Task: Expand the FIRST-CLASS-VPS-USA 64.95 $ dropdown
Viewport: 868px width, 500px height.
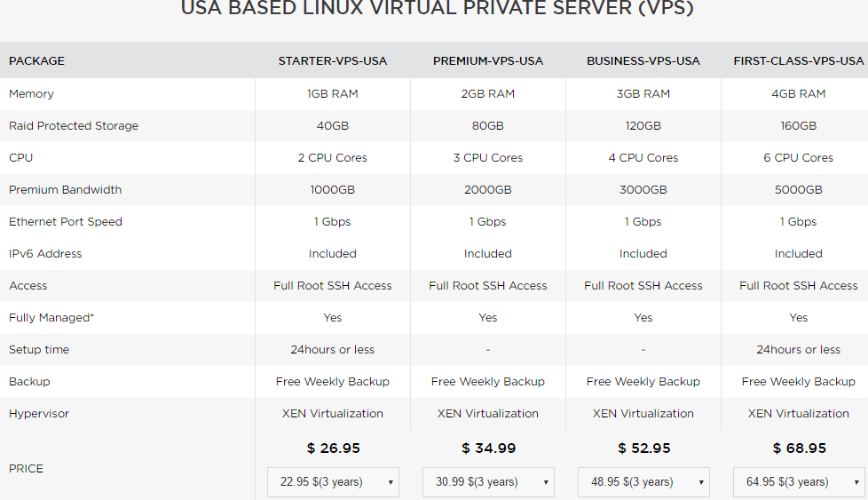Action: point(798,482)
